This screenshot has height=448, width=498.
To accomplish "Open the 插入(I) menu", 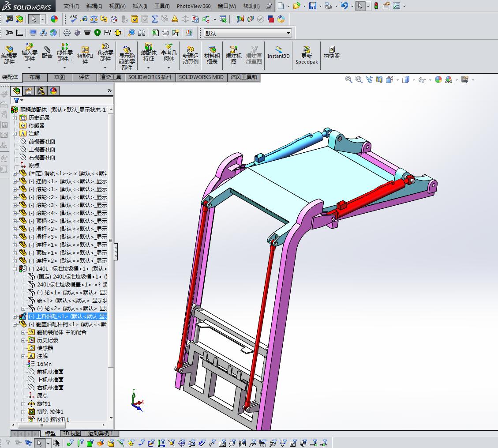I will [140, 6].
